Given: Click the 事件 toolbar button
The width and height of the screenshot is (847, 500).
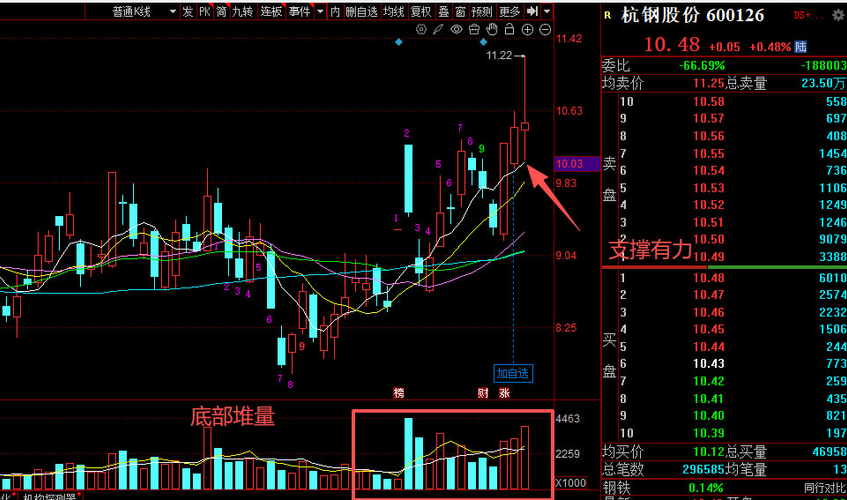Looking at the screenshot, I should point(299,11).
